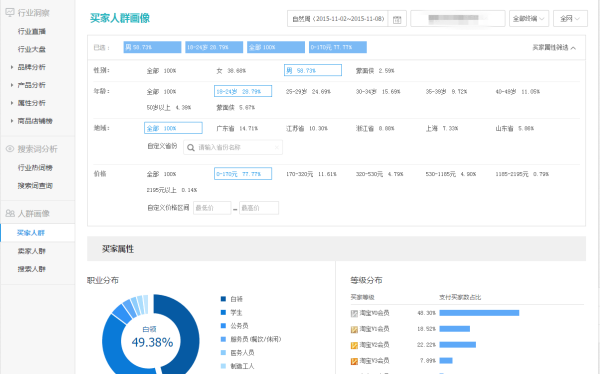Click the 淘宝V3会员 level badge icon
600x374 pixels.
354,361
